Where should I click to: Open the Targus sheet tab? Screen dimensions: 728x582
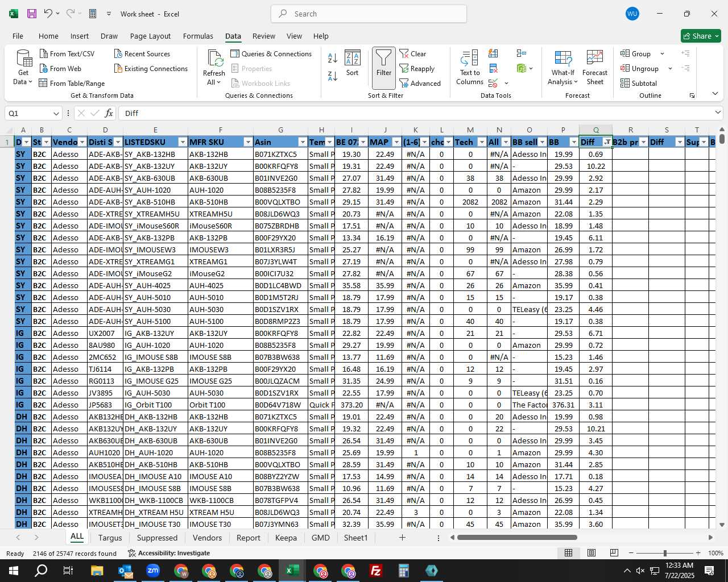click(110, 538)
